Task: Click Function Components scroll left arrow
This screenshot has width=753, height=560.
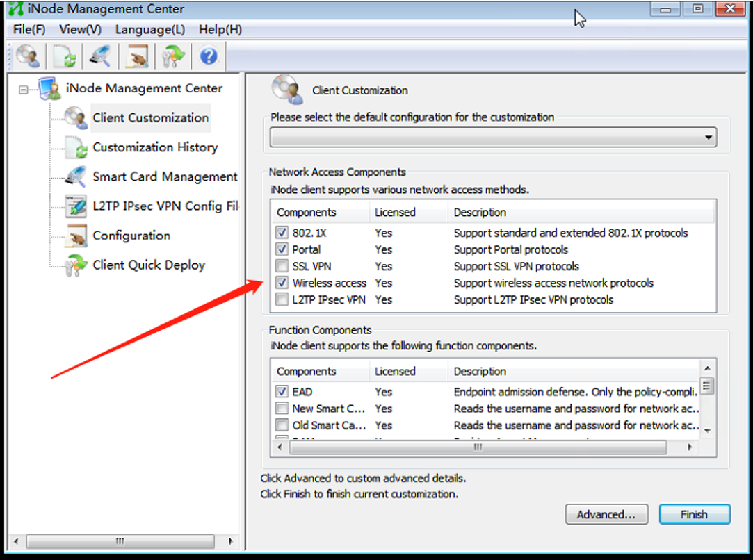Action: pyautogui.click(x=280, y=447)
